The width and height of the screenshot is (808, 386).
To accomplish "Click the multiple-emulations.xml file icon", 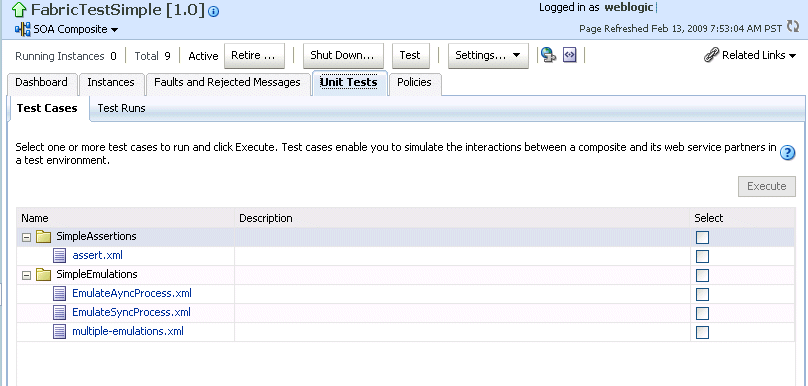I will pyautogui.click(x=60, y=331).
